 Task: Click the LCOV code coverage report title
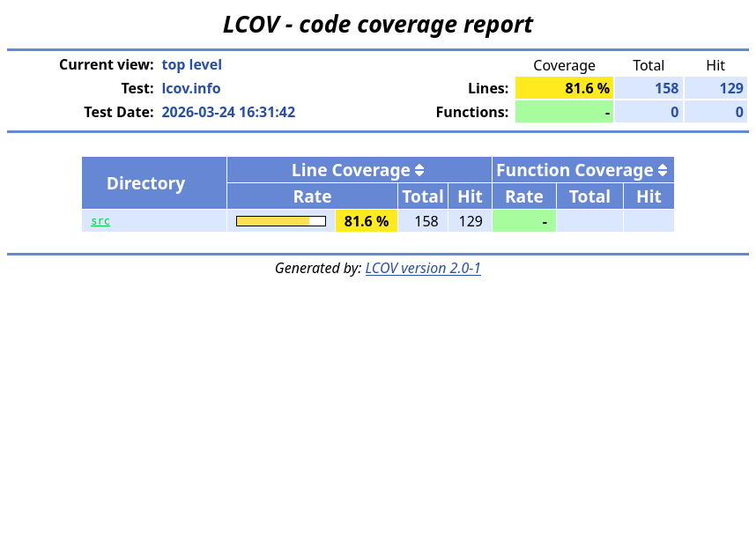pos(378,25)
